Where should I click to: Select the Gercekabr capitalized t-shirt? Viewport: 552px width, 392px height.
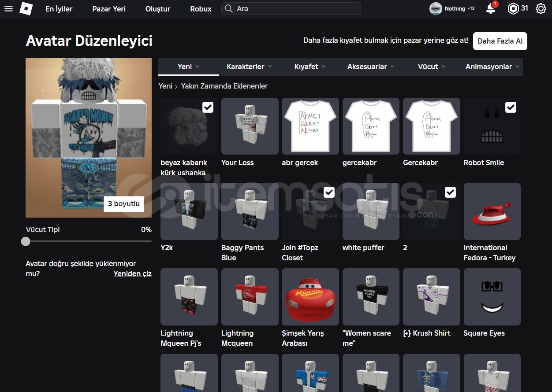[x=432, y=126]
